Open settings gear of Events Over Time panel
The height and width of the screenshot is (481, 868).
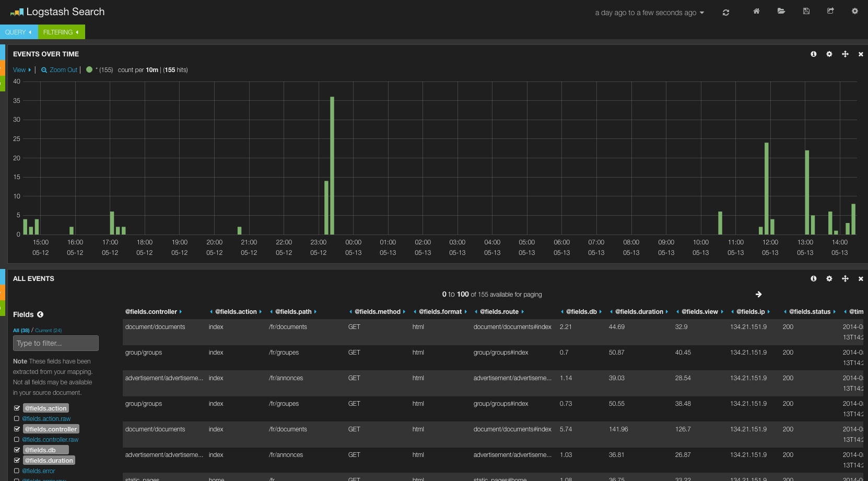coord(829,54)
